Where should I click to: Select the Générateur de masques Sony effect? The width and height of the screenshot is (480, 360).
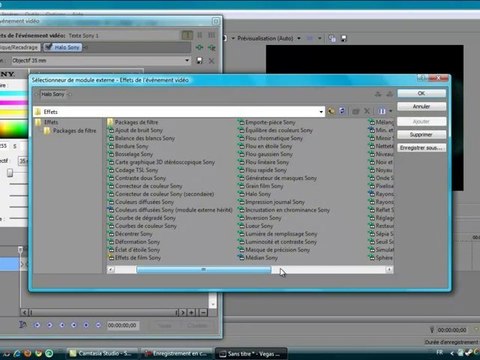tap(281, 178)
